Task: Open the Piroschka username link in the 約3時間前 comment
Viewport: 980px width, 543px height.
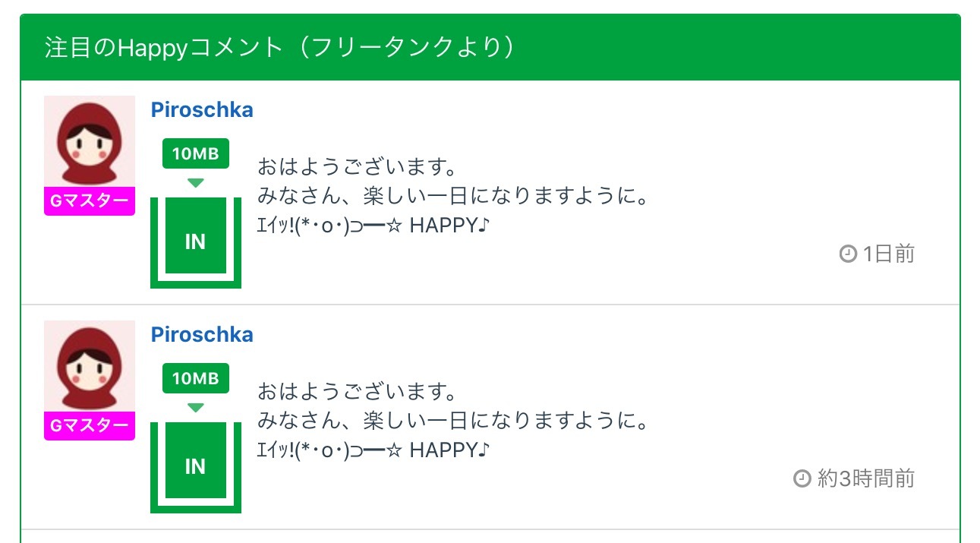Action: [x=202, y=335]
